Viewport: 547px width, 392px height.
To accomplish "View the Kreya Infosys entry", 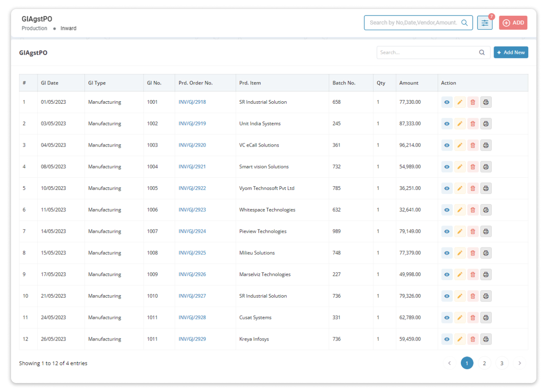I will 447,339.
